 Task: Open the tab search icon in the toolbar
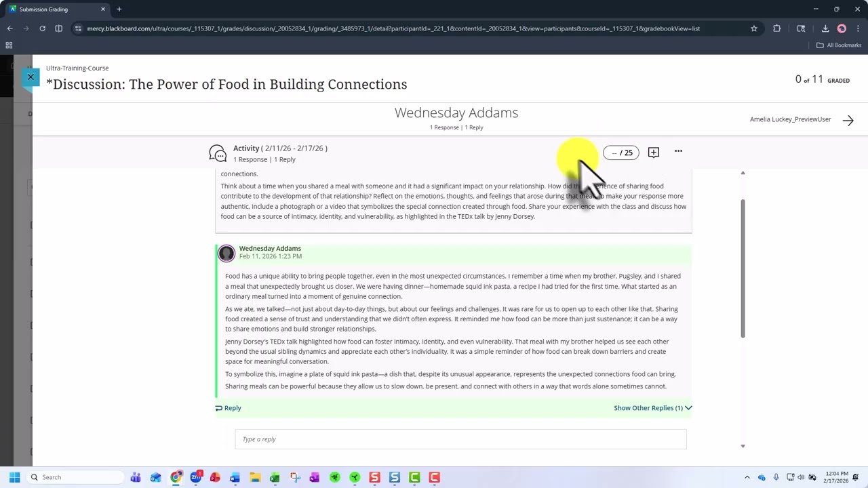tap(801, 28)
